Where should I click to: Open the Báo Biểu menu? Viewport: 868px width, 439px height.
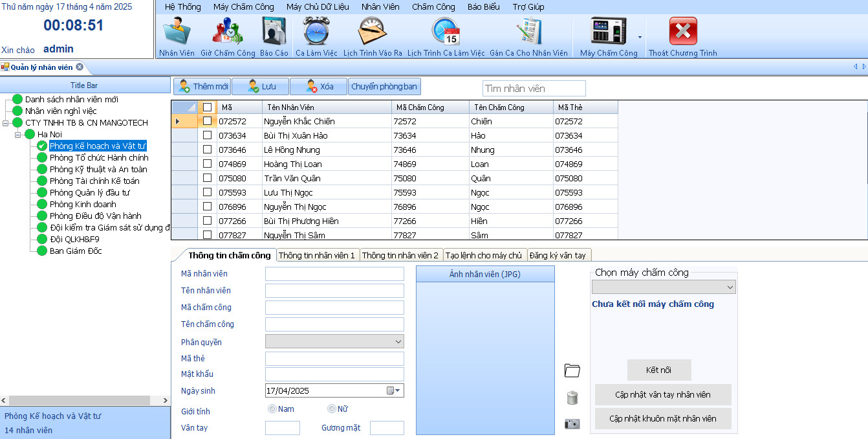tap(483, 7)
